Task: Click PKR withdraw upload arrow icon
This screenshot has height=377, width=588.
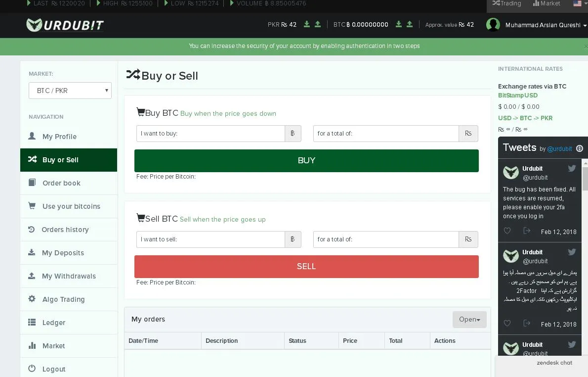Action: [x=318, y=24]
